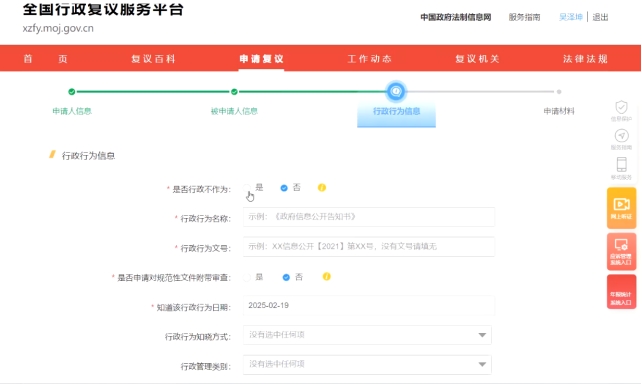Open the 知道该行政行为日期 date field
The width and height of the screenshot is (642, 385).
point(369,306)
